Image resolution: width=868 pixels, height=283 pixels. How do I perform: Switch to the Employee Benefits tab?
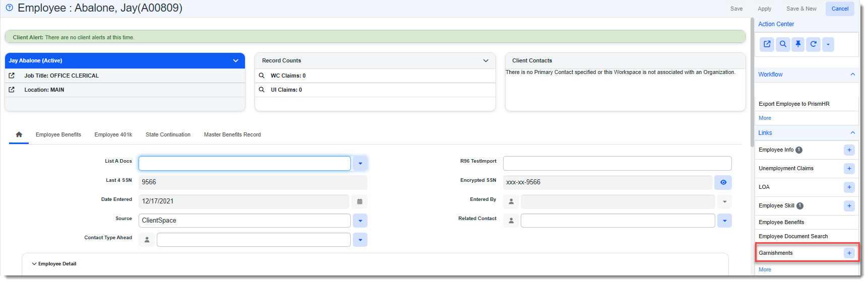(58, 134)
